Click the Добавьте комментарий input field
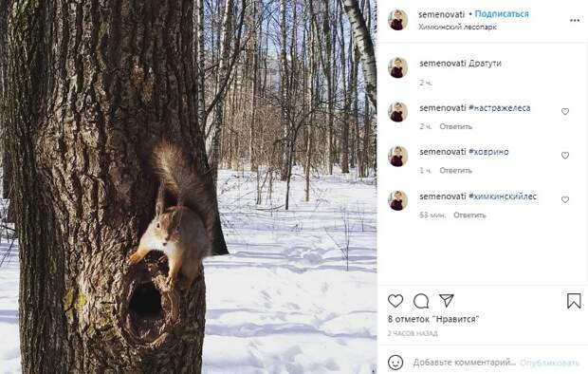Screen dimensions: 588x374 tap(465, 363)
